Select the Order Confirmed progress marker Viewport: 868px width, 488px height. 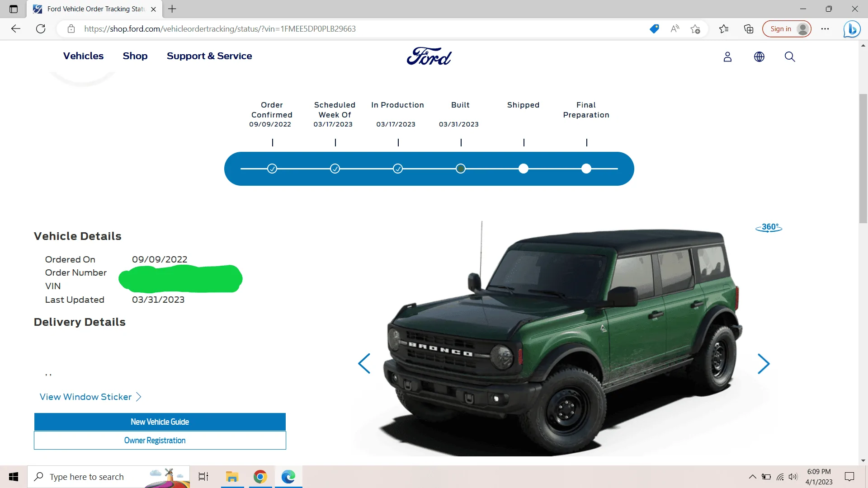click(x=272, y=169)
